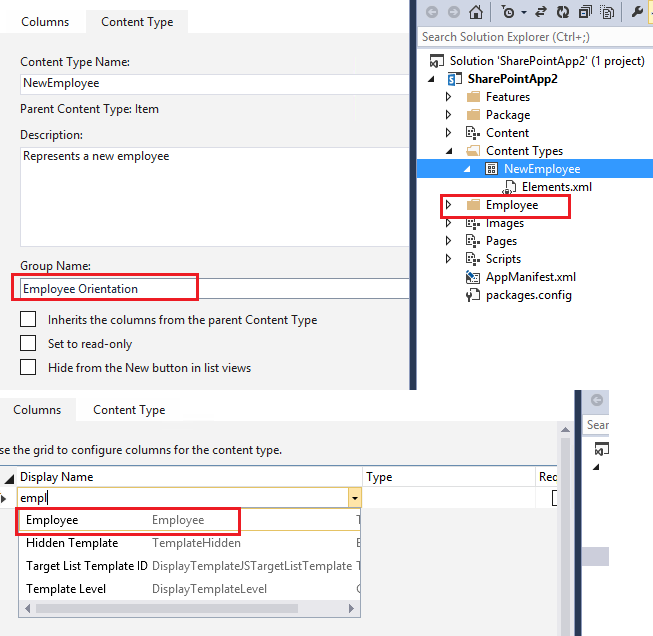Click the Display Name column header
This screenshot has width=653, height=636.
tap(189, 476)
